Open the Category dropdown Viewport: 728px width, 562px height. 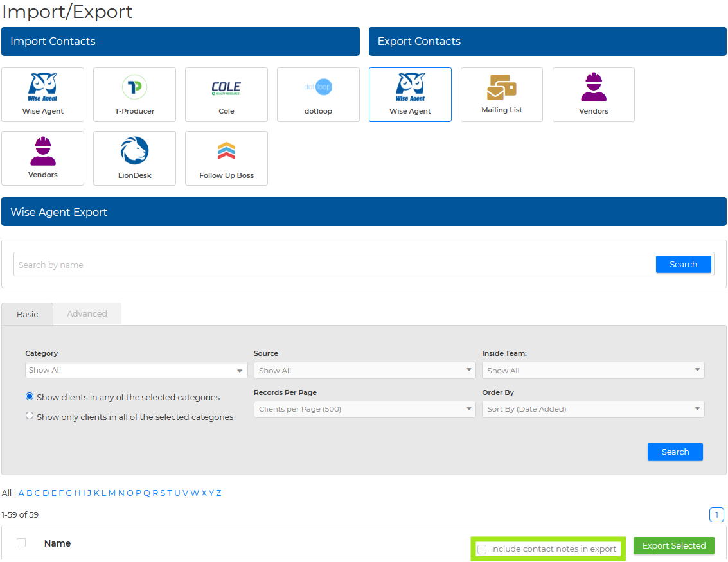(136, 371)
